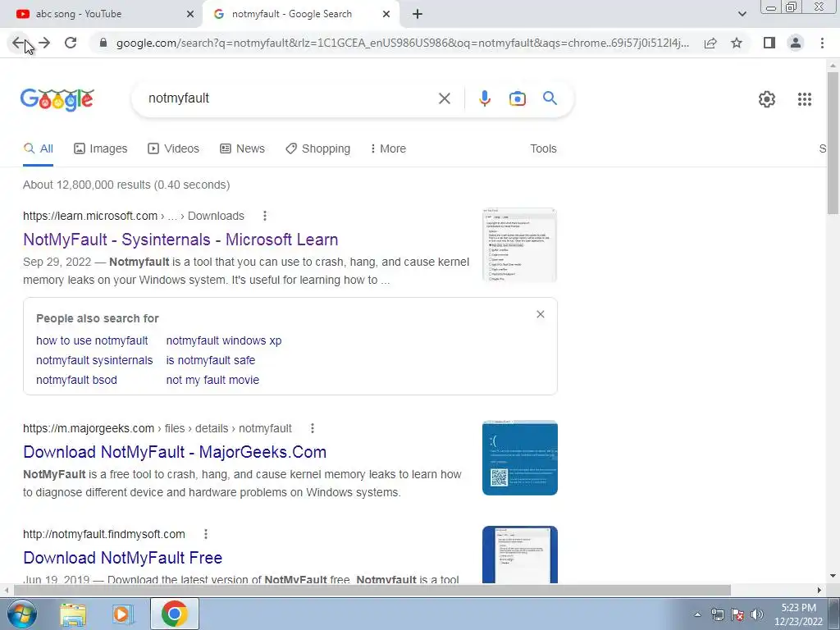
Task: Open the Google apps grid
Action: click(804, 99)
